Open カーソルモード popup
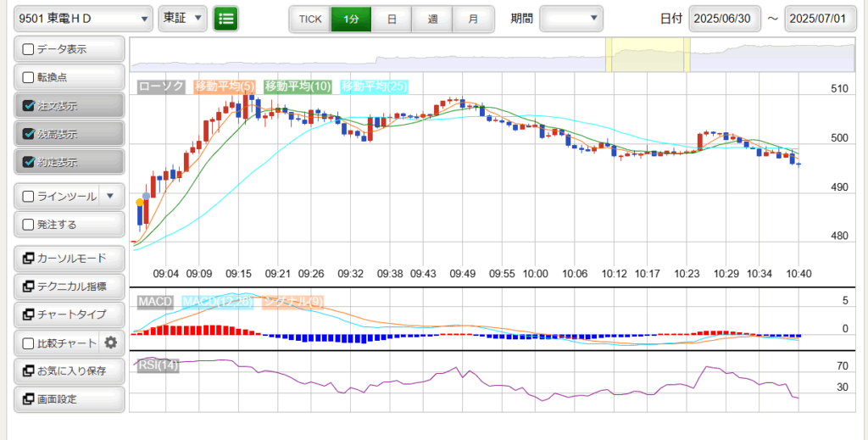The width and height of the screenshot is (868, 440). pos(70,259)
